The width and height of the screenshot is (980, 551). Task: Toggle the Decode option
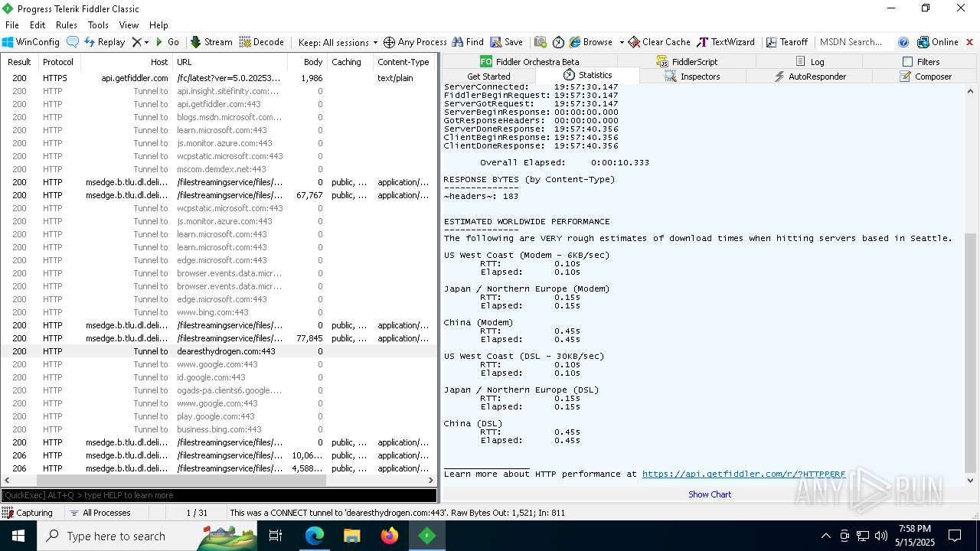261,42
